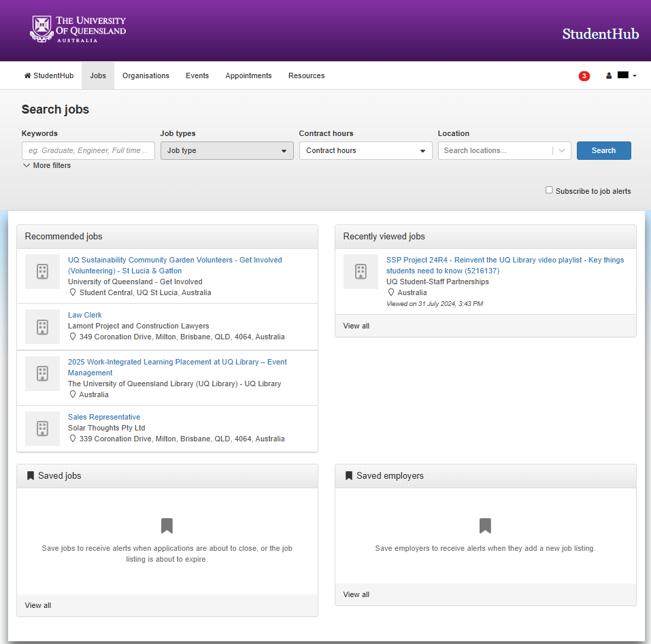
Task: Click location pin beside 339 Coronation Drive
Action: pyautogui.click(x=73, y=439)
